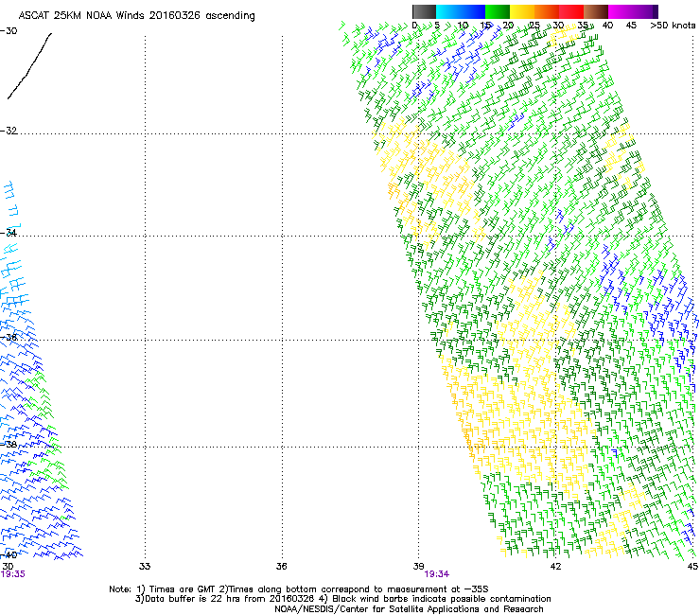Image resolution: width=700 pixels, height=615 pixels.
Task: Click the '40' label on the legend
Action: pyautogui.click(x=607, y=26)
